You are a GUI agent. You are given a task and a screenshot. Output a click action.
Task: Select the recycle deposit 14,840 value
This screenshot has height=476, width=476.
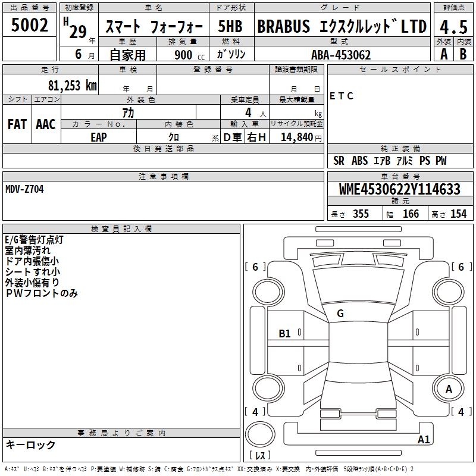coord(296,137)
